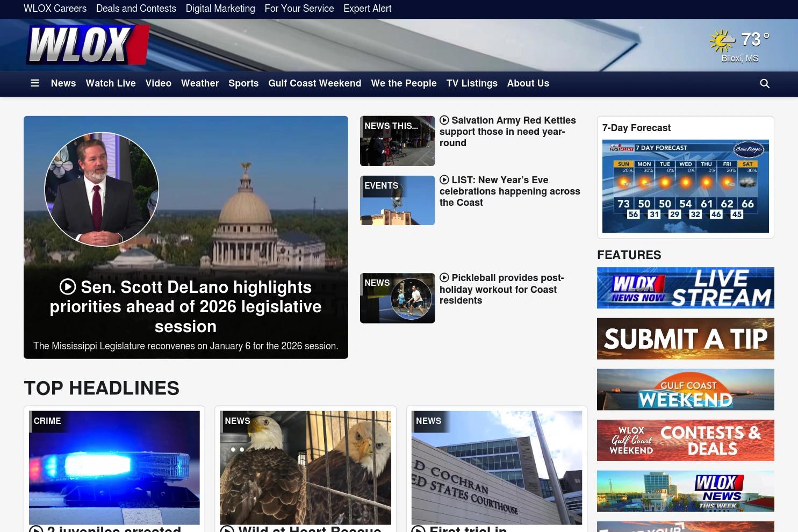Screen dimensions: 798x532
Task: Click the NEWS label on Pickleball story
Action: 377,283
